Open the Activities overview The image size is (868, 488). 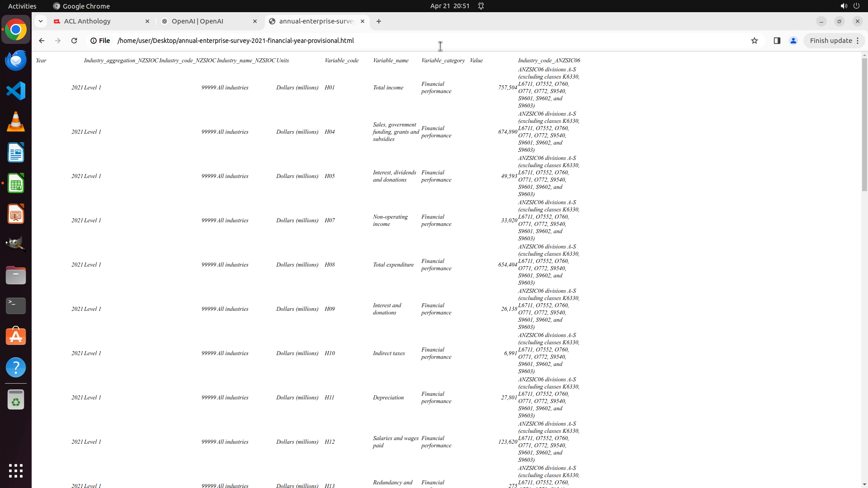(22, 6)
